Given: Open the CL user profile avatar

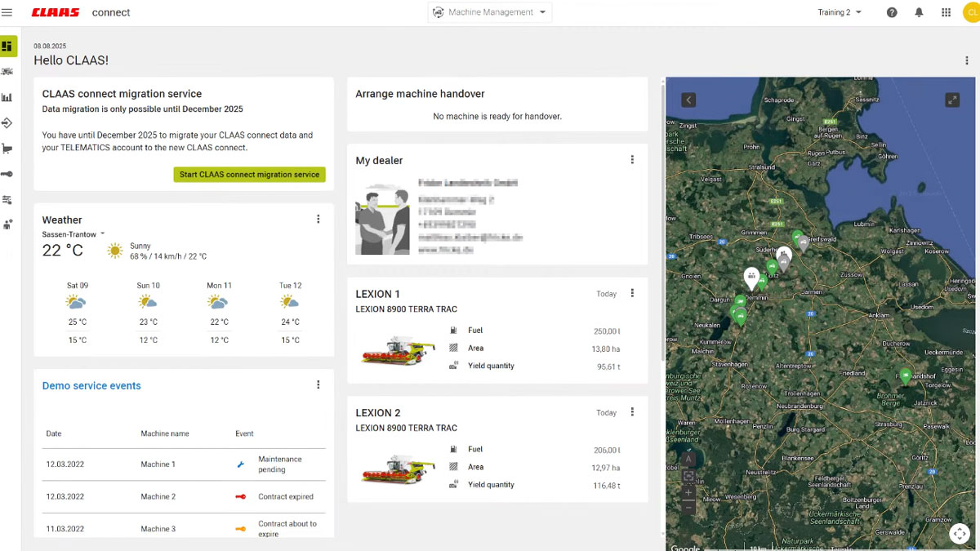Looking at the screenshot, I should point(972,12).
